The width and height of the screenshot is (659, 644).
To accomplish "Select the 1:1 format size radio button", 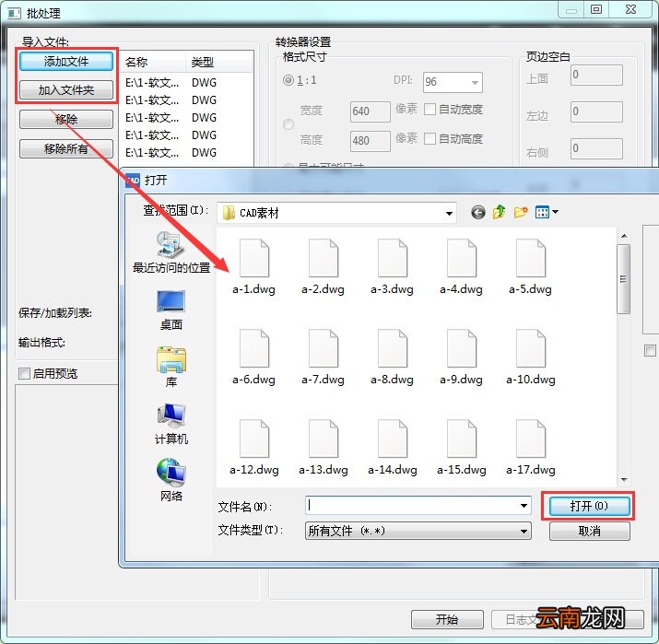I will click(288, 80).
